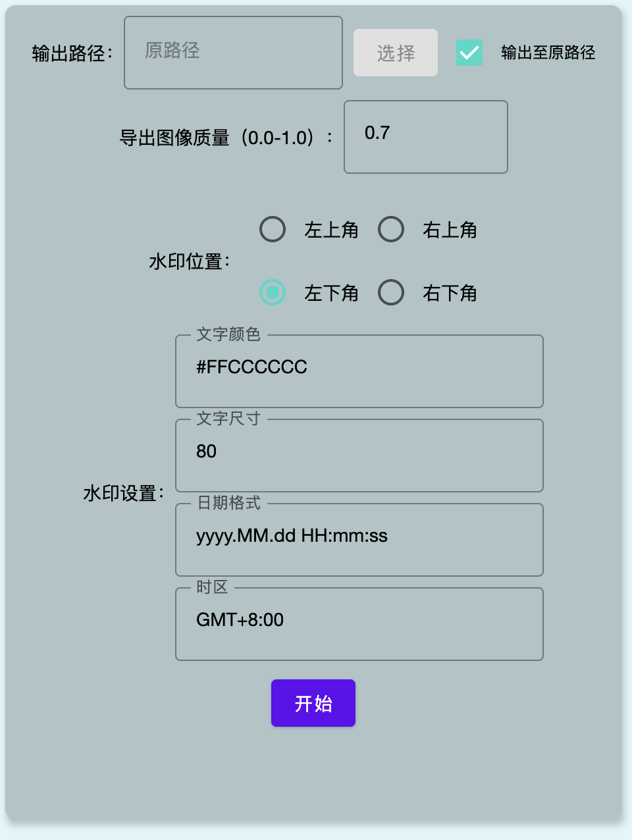Click the 日期格式 field

359,540
